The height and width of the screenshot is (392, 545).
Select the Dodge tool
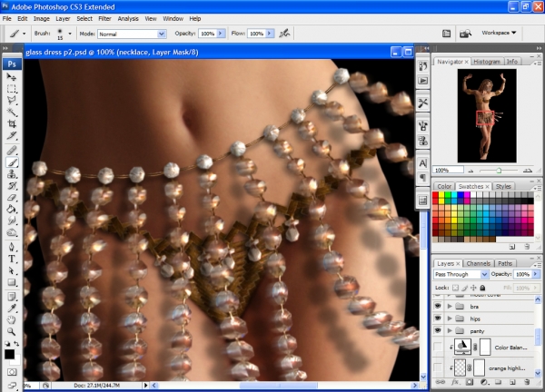pyautogui.click(x=12, y=232)
